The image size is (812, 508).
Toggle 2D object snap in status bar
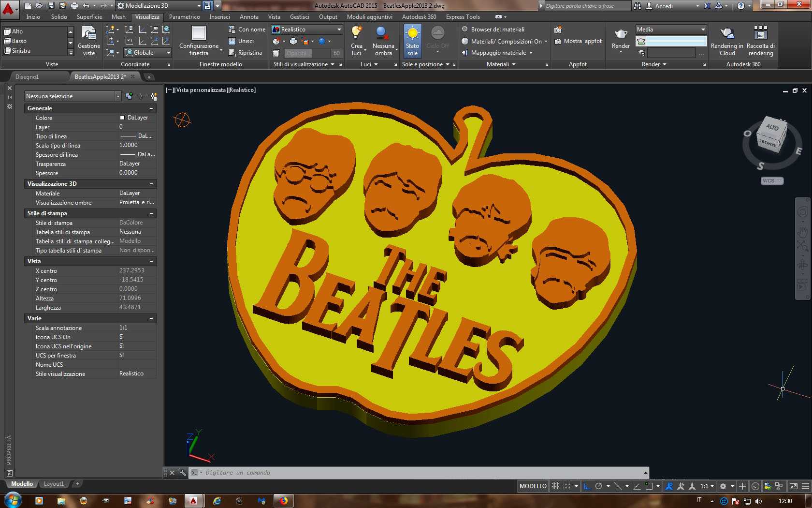649,486
